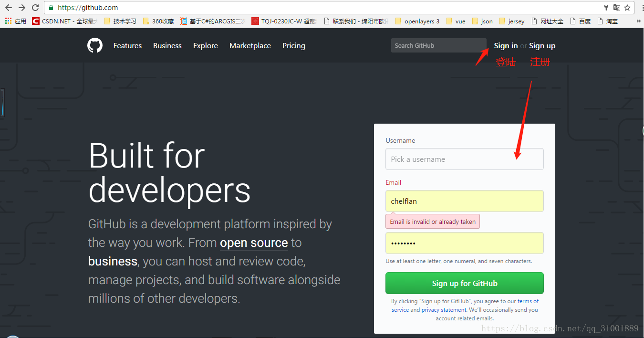Open the 360收藏 bookmark folder
The width and height of the screenshot is (644, 338).
(x=158, y=21)
